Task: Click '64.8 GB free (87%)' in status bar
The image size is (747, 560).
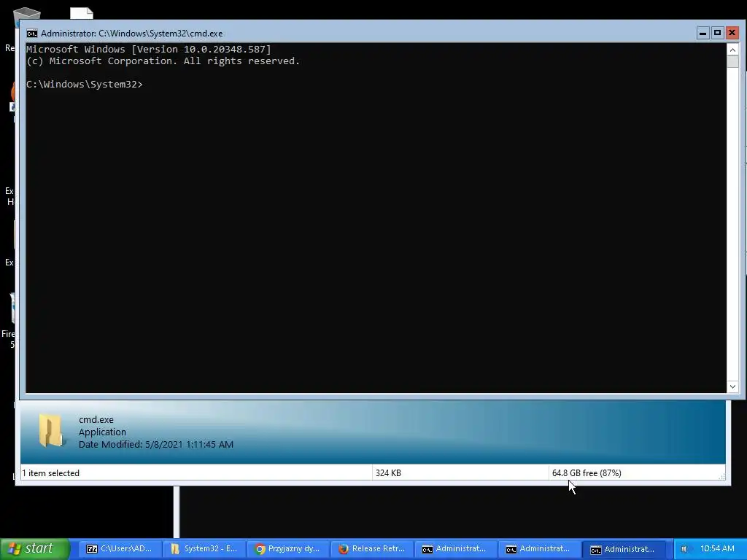Action: click(x=587, y=472)
